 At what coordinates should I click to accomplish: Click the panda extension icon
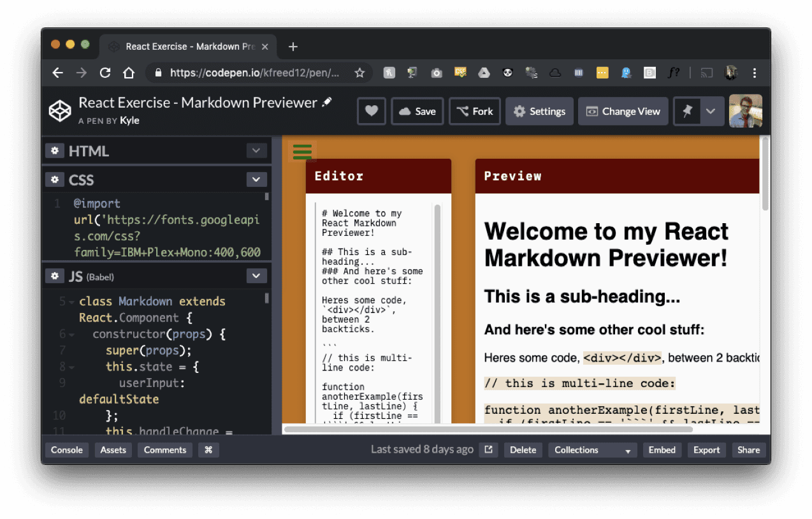507,73
